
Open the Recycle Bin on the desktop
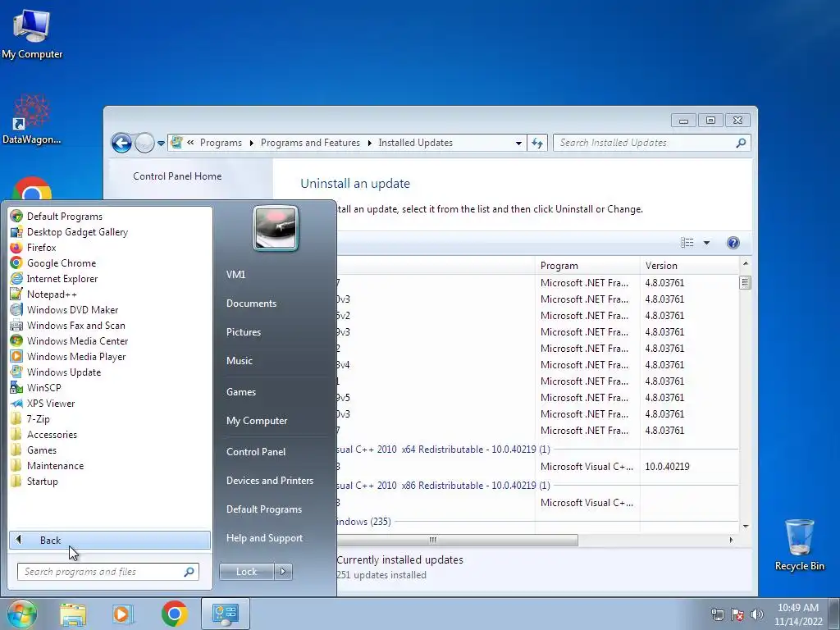[799, 545]
